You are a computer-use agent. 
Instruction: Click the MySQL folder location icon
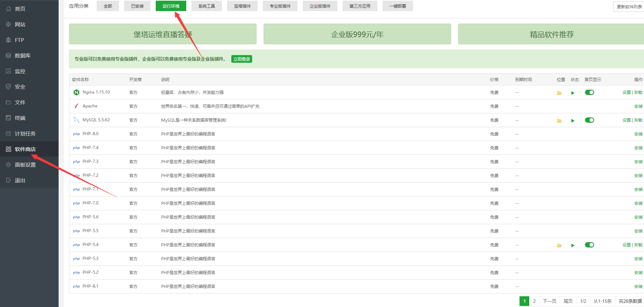point(559,121)
